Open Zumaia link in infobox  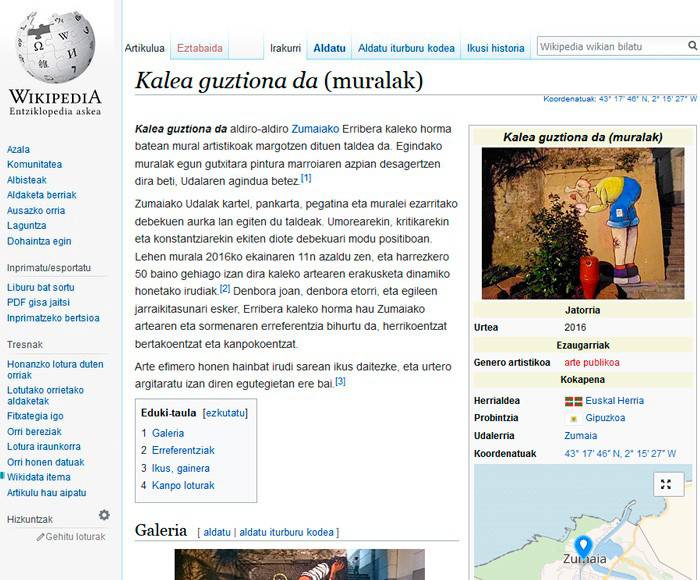click(x=580, y=436)
